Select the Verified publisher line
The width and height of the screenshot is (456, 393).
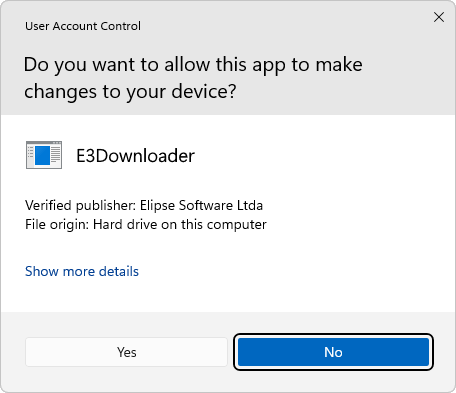(144, 205)
